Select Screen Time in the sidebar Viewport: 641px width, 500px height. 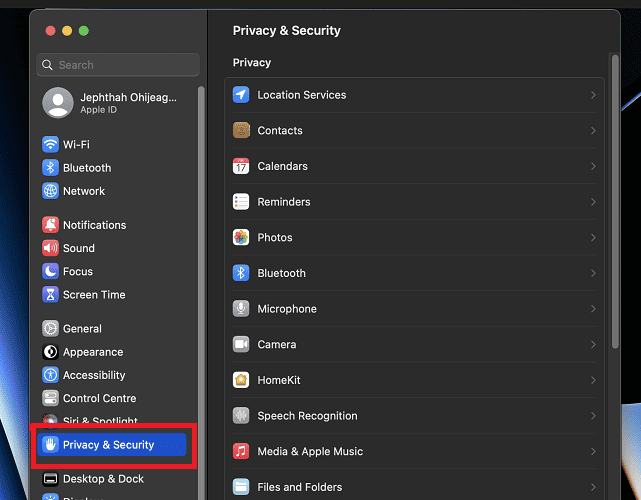(94, 295)
